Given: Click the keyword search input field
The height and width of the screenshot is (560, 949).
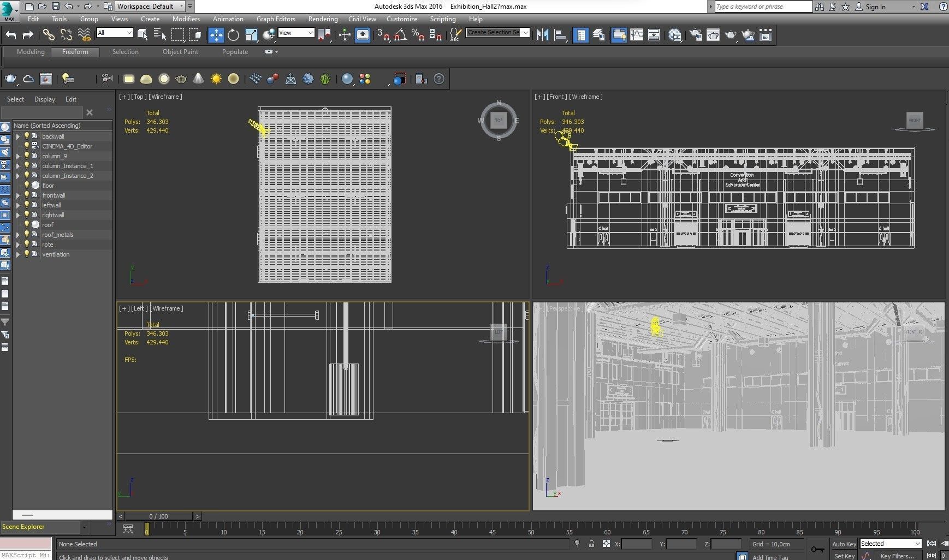Looking at the screenshot, I should 763,7.
